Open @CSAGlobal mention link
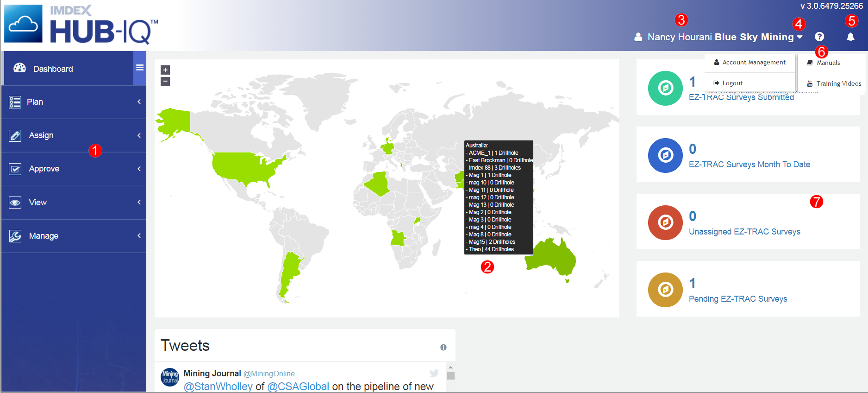This screenshot has height=393, width=868. 298,387
